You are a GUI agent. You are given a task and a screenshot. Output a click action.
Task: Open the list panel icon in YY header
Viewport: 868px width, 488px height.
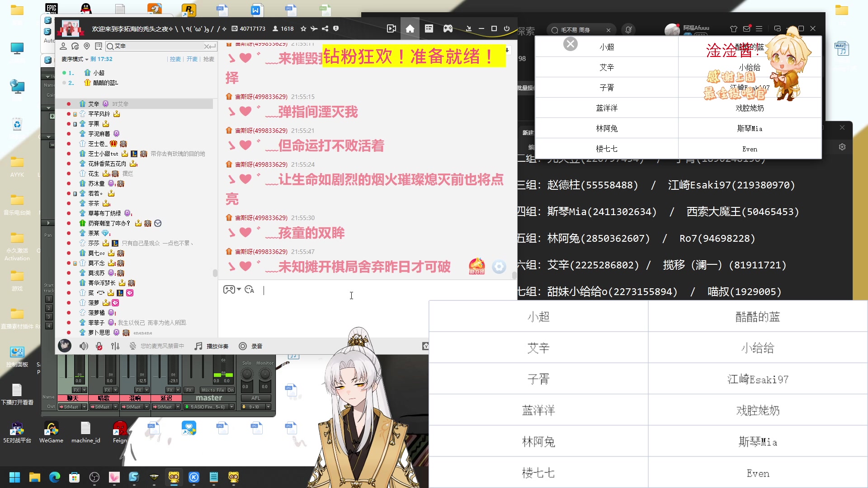tap(429, 28)
